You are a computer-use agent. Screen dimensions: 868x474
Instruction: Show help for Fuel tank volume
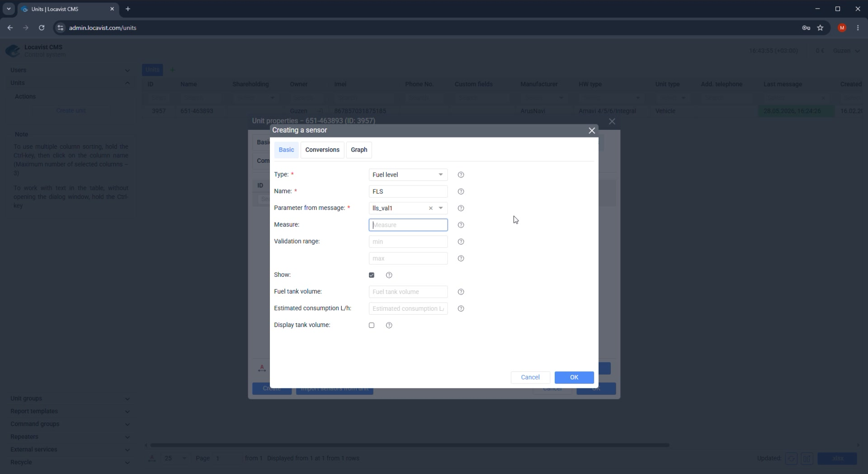click(x=461, y=292)
